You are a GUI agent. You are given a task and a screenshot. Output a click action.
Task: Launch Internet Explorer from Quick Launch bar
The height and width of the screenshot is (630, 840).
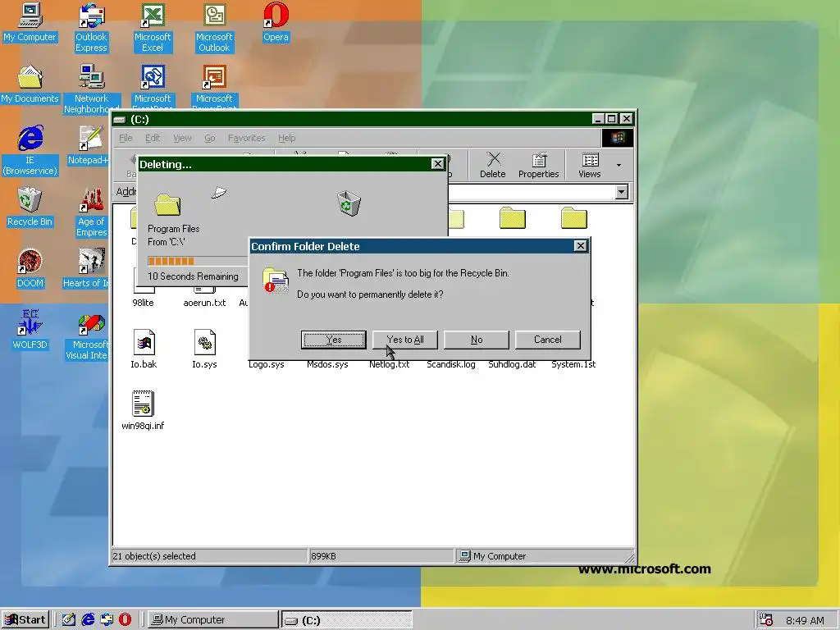click(88, 620)
